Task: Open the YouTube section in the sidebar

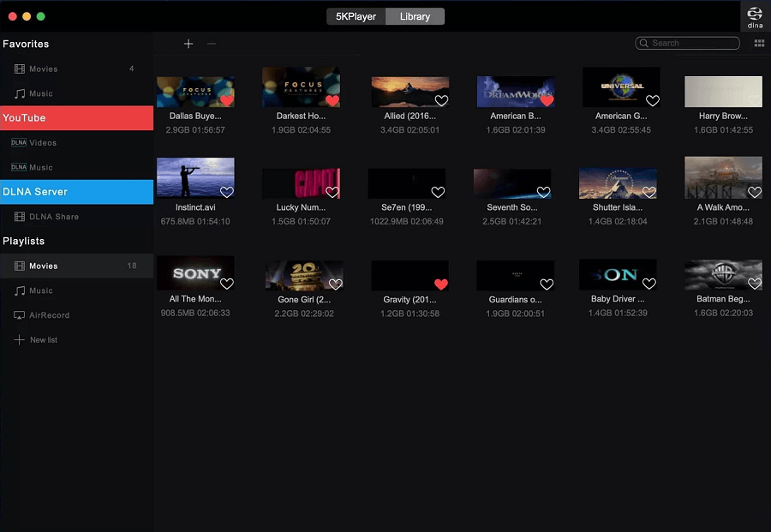Action: 77,118
